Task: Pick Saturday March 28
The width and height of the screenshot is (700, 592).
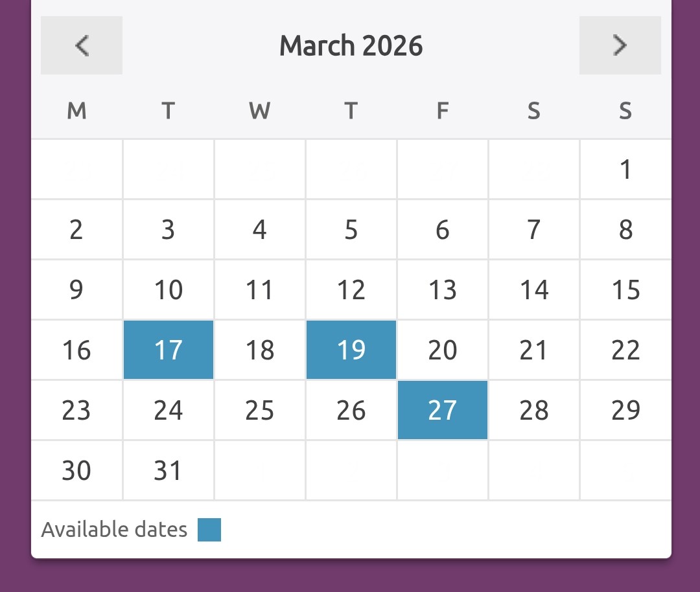Action: pos(534,410)
